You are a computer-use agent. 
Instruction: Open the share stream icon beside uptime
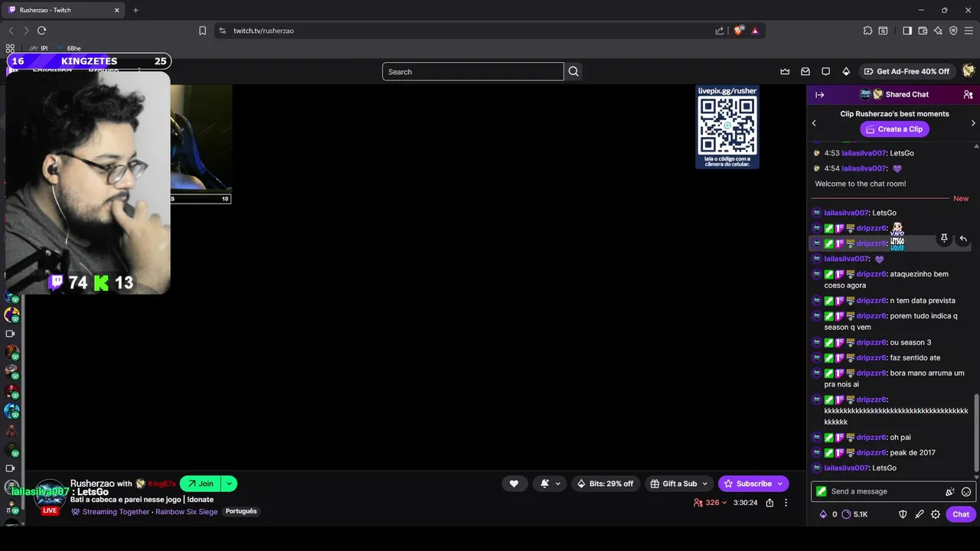769,503
